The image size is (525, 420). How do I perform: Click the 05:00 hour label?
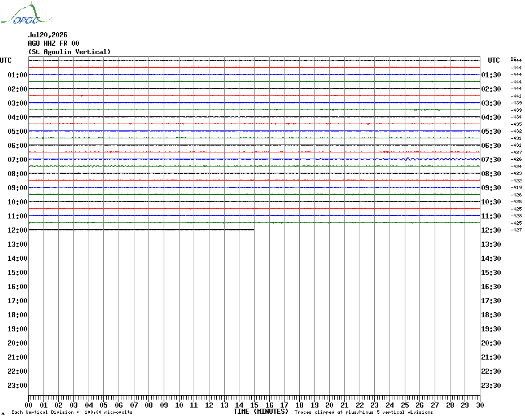click(x=17, y=132)
